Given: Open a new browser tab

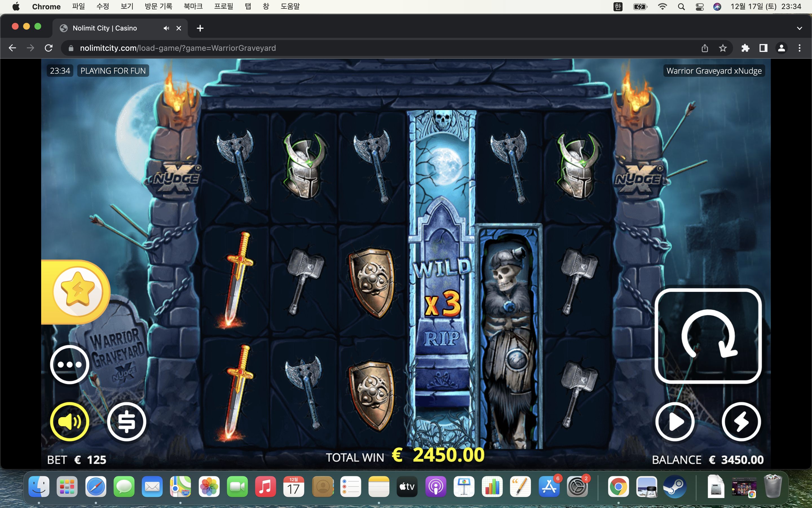Looking at the screenshot, I should tap(200, 28).
